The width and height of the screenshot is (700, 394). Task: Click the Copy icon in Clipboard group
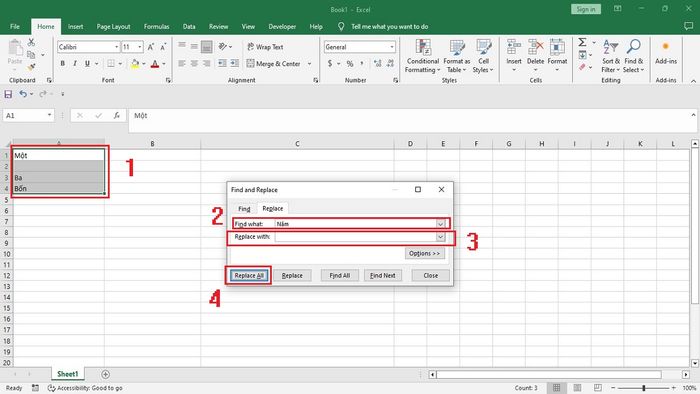tap(31, 55)
